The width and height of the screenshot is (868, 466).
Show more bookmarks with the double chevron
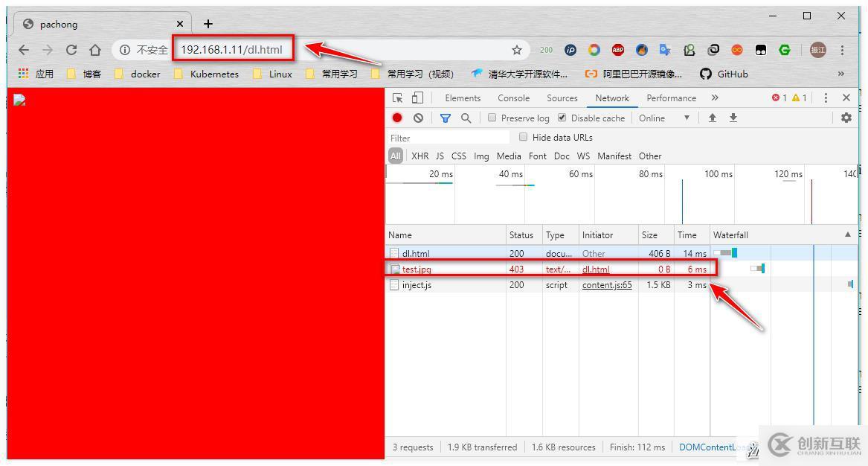(841, 74)
